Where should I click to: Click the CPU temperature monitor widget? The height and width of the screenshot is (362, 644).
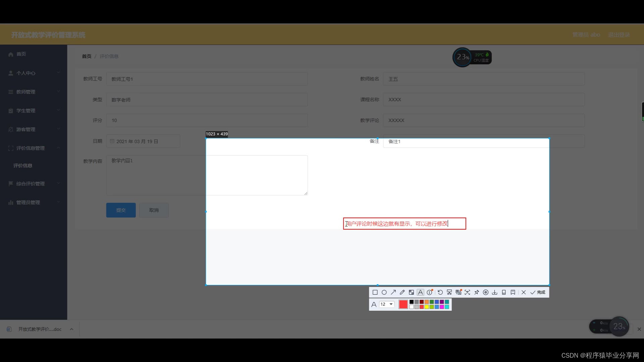pos(472,57)
